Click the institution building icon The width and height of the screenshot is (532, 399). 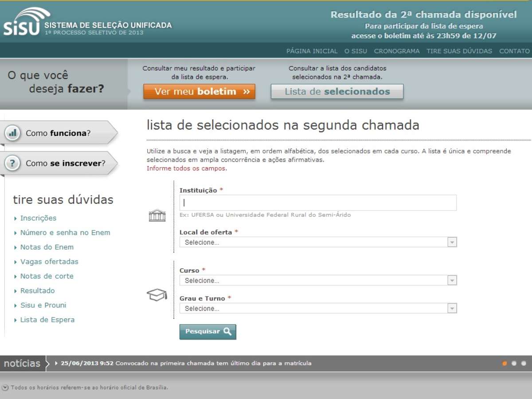(x=157, y=215)
